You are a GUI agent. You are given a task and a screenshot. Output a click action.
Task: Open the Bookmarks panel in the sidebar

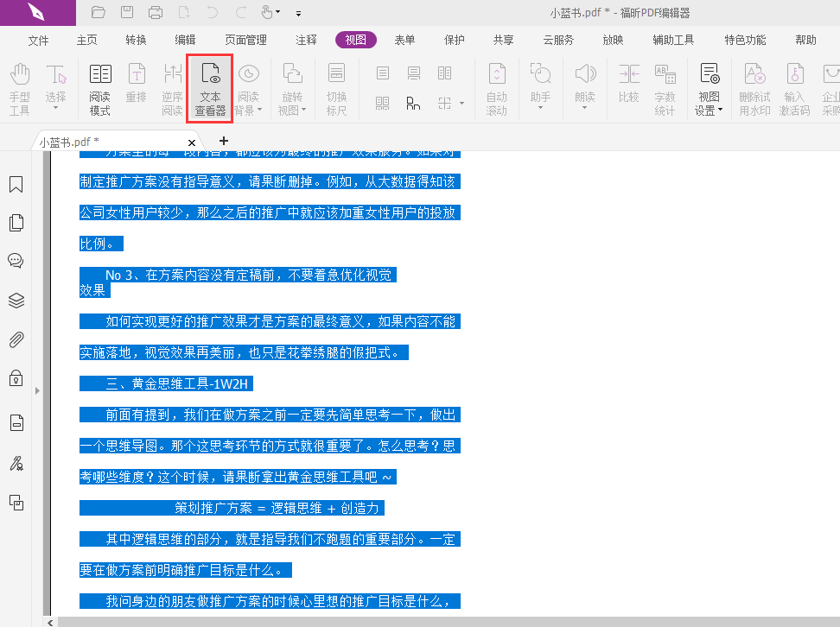[16, 184]
